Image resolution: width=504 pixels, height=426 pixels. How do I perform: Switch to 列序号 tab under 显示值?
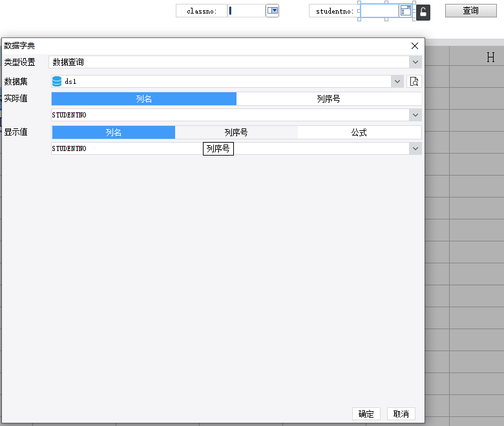[x=236, y=132]
